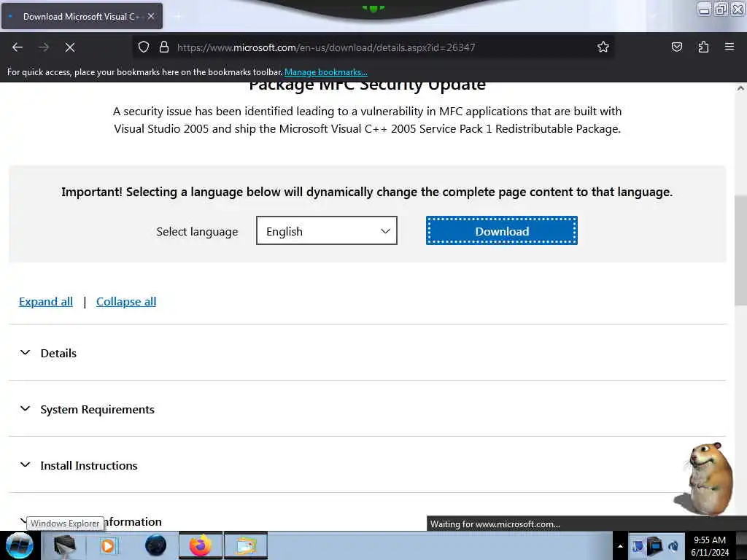Expand the Install Instructions section
Screen dimensions: 747x560
click(367, 465)
